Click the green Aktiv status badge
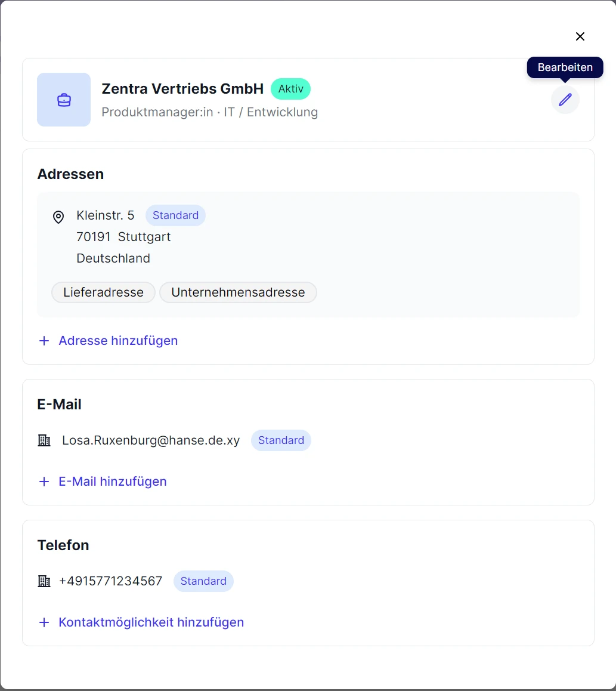The height and width of the screenshot is (691, 616). [290, 89]
